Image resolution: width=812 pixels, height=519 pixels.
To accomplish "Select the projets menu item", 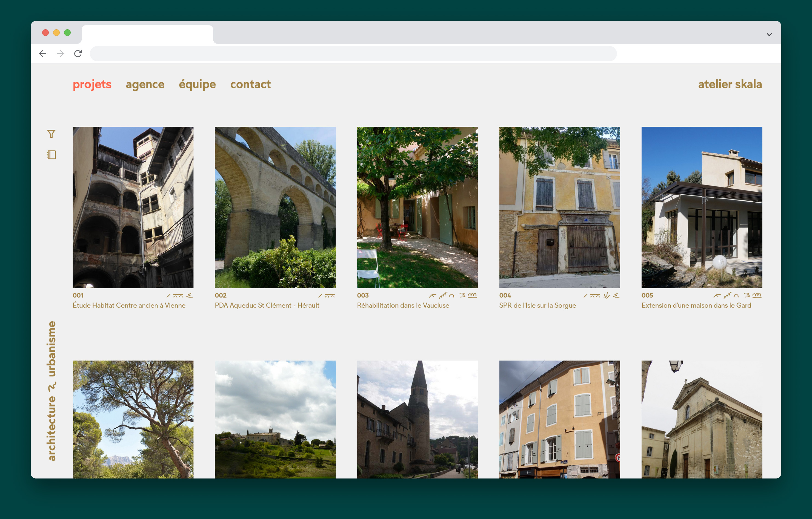I will pos(92,84).
